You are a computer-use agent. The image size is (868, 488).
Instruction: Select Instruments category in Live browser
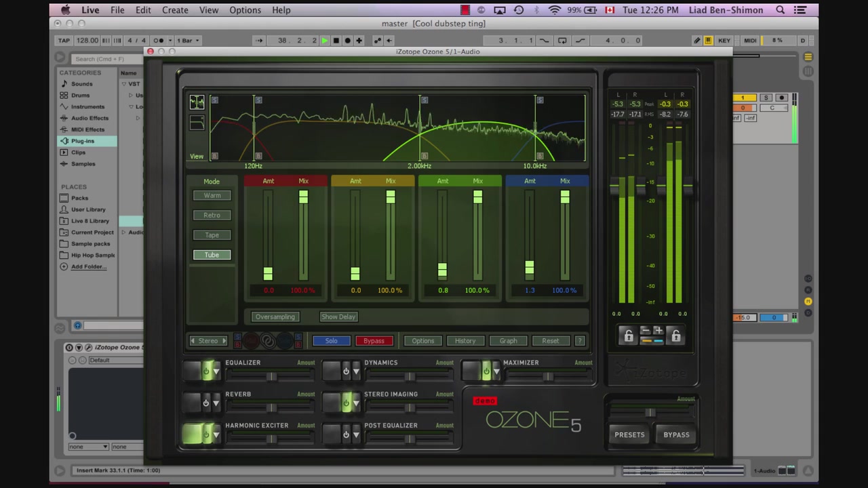click(x=87, y=107)
